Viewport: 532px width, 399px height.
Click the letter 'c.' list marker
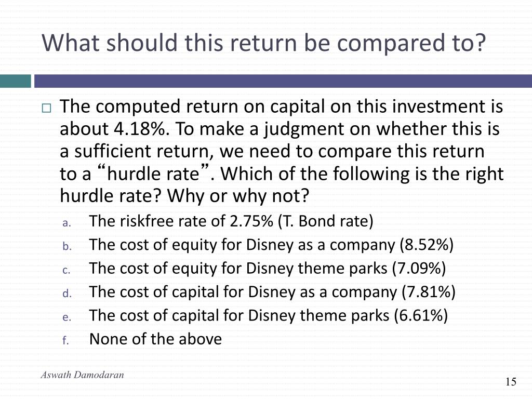pyautogui.click(x=66, y=270)
